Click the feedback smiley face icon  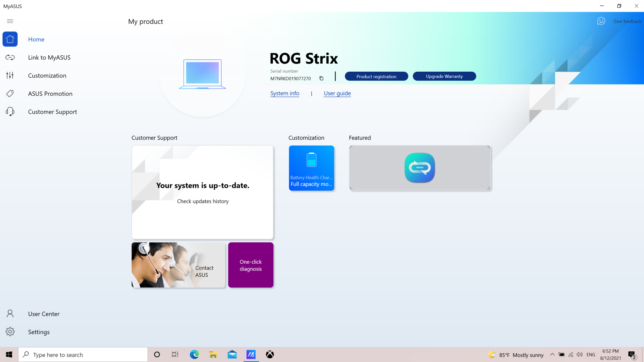point(601,21)
